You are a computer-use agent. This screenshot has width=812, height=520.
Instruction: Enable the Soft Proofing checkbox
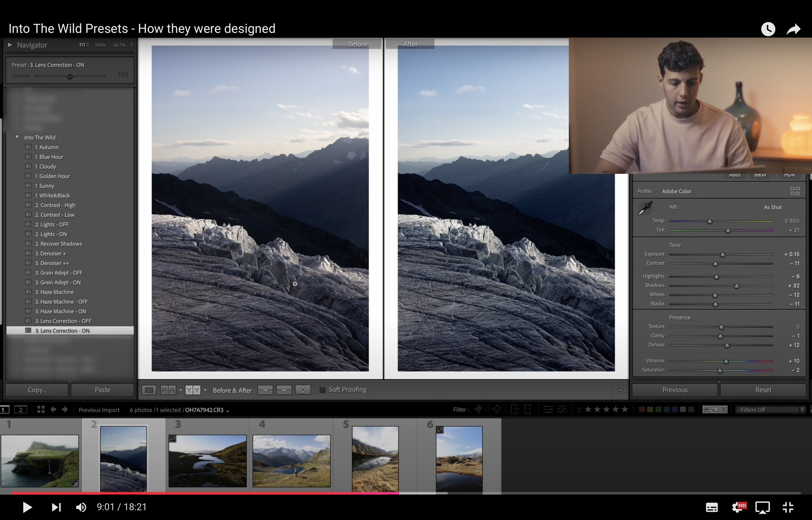323,390
